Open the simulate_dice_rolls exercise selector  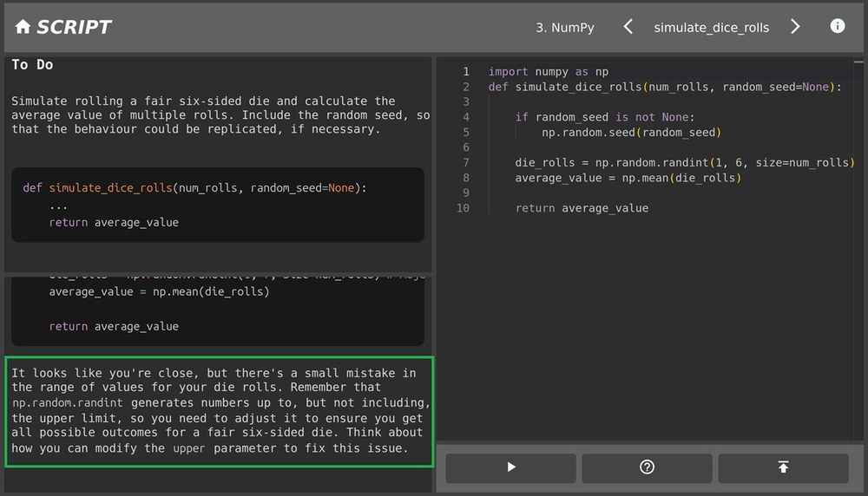coord(712,27)
